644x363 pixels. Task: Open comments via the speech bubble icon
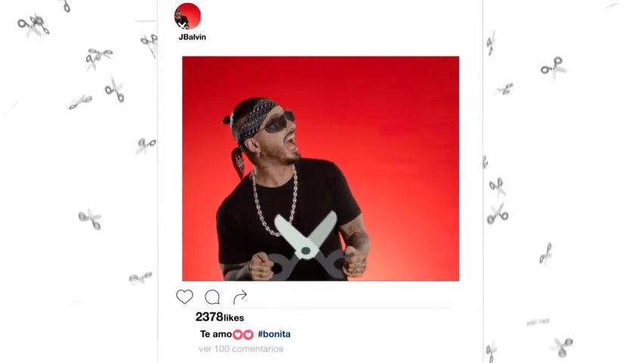point(212,296)
